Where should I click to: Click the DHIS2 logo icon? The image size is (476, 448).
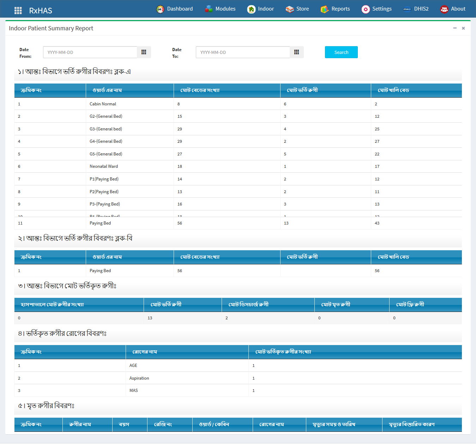coord(407,9)
